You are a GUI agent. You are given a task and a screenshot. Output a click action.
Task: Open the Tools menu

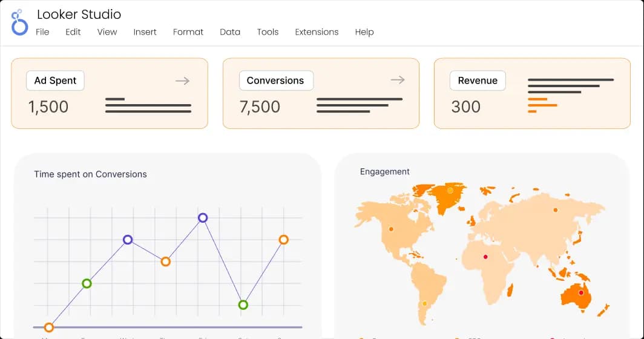click(268, 32)
